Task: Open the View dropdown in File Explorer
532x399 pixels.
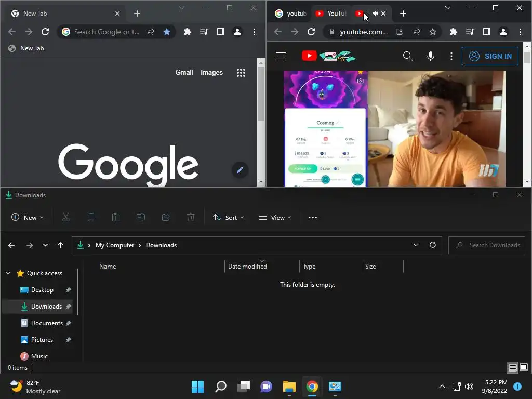Action: point(275,218)
